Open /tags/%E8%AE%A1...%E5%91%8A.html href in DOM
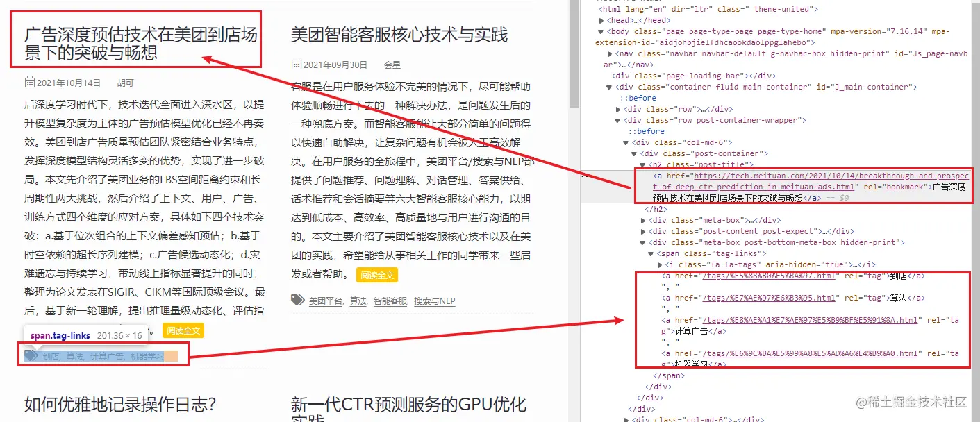 point(809,320)
